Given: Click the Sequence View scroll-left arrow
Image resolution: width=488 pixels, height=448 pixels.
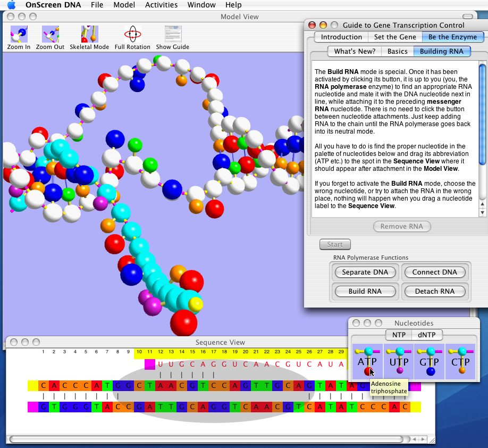Looking at the screenshot, I should [x=414, y=439].
